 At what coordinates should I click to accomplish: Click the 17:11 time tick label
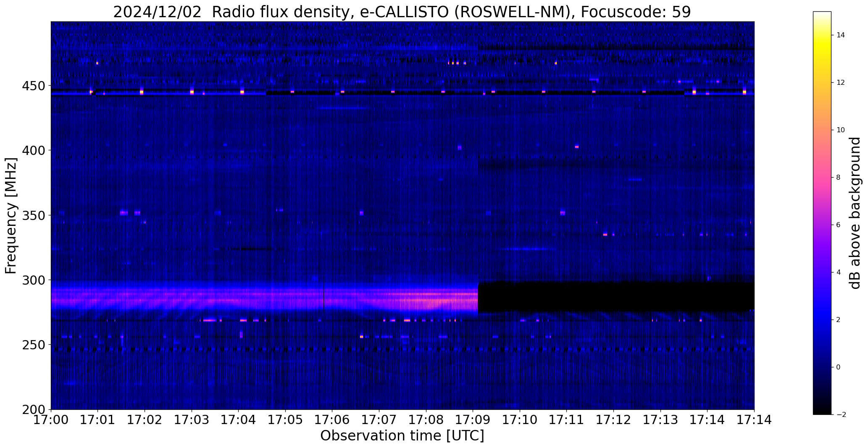567,420
